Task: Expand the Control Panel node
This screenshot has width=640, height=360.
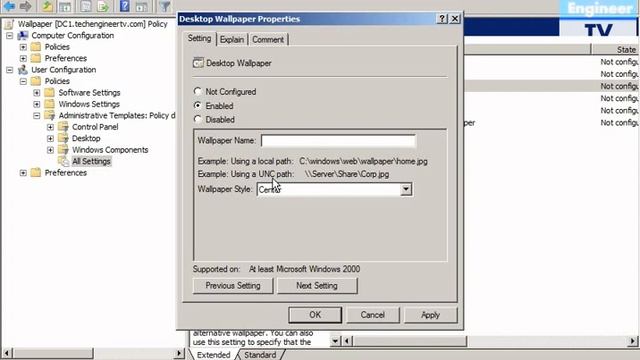Action: click(x=50, y=127)
